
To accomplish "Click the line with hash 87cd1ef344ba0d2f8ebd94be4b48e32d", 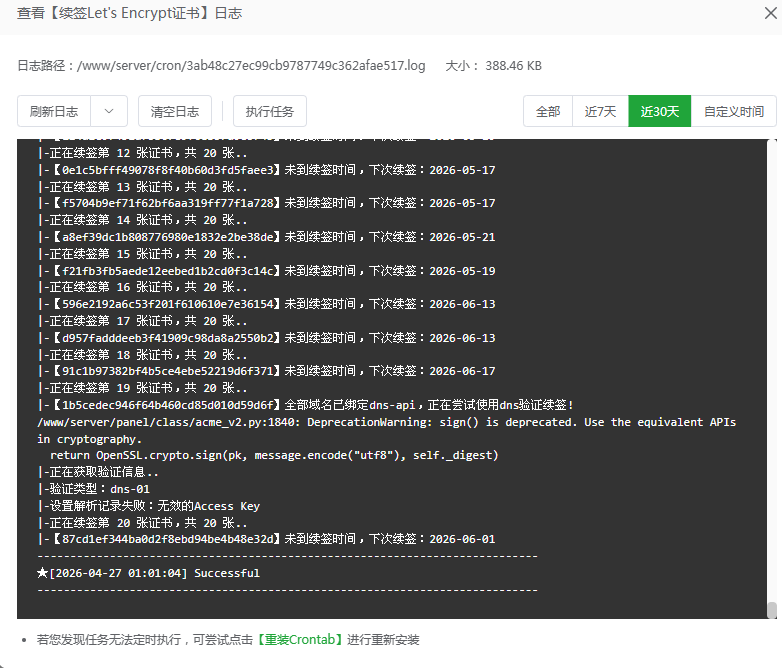I will 266,539.
